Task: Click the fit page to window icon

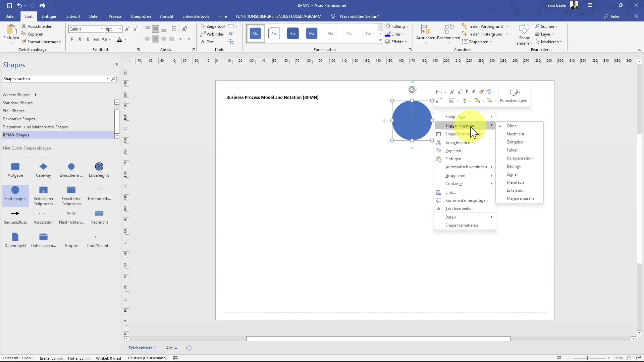Action: click(629, 358)
